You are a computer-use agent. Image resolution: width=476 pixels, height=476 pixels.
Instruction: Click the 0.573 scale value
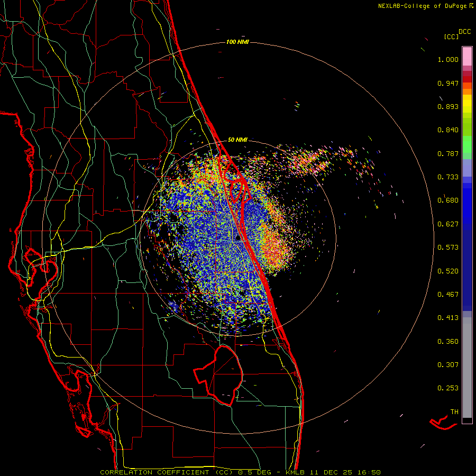click(448, 248)
